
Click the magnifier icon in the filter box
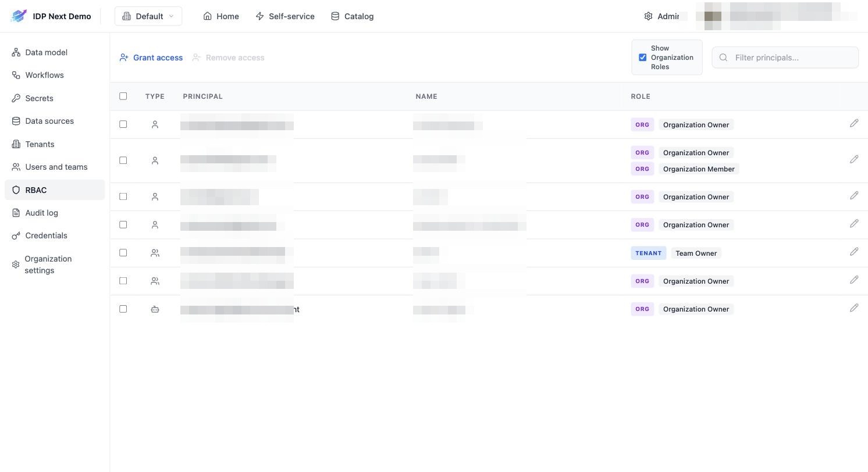pos(724,58)
